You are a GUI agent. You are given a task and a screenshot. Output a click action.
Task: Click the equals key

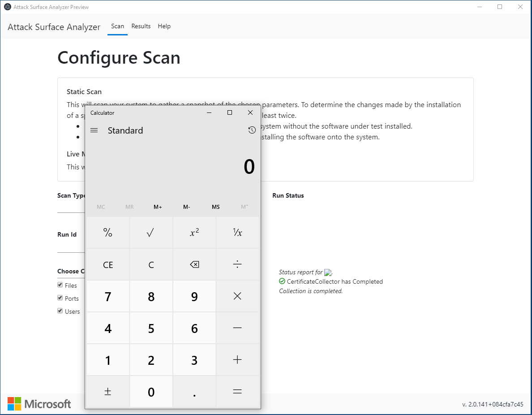(x=237, y=392)
